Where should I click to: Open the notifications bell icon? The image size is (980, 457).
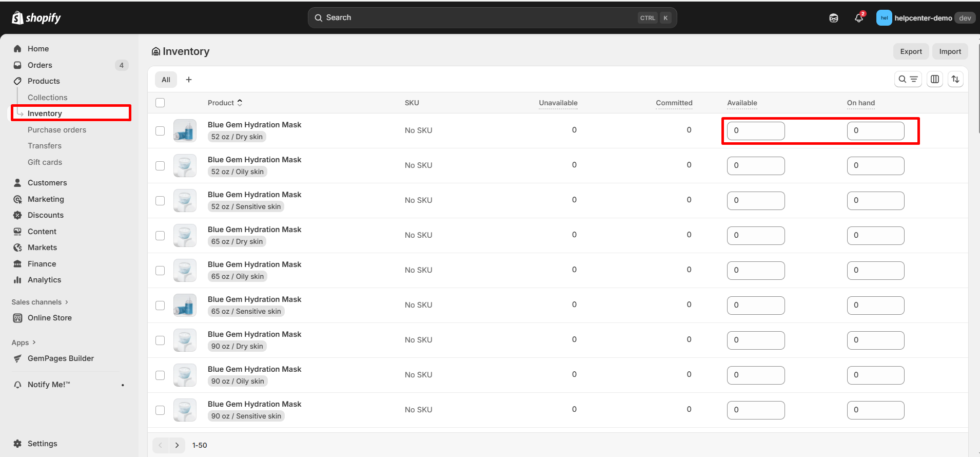pyautogui.click(x=858, y=18)
